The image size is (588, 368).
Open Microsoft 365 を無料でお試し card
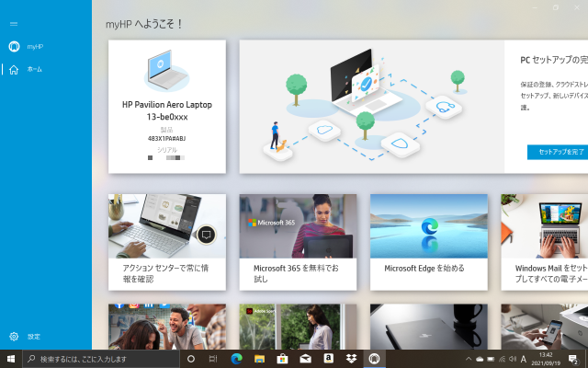(x=298, y=242)
